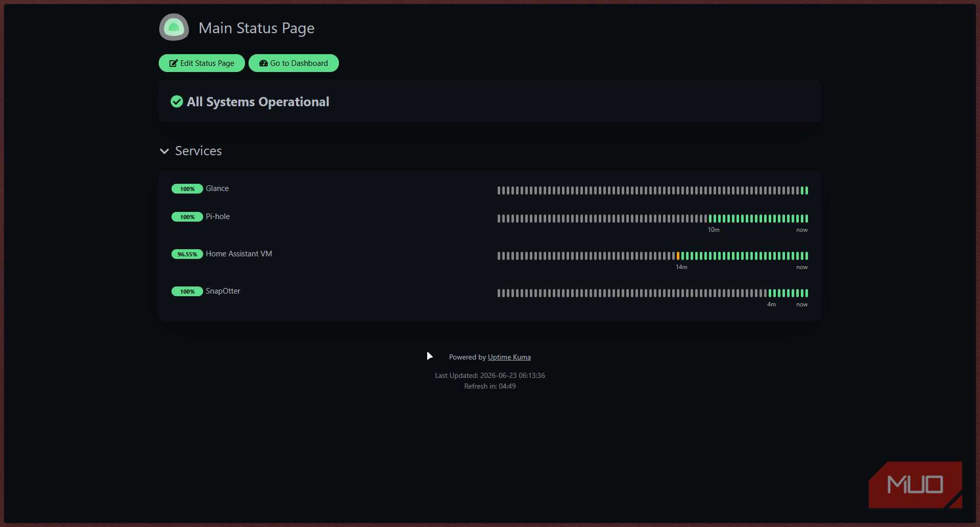Click the Uptime Kuma logo icon
Viewport: 980px width, 527px height.
click(x=174, y=28)
